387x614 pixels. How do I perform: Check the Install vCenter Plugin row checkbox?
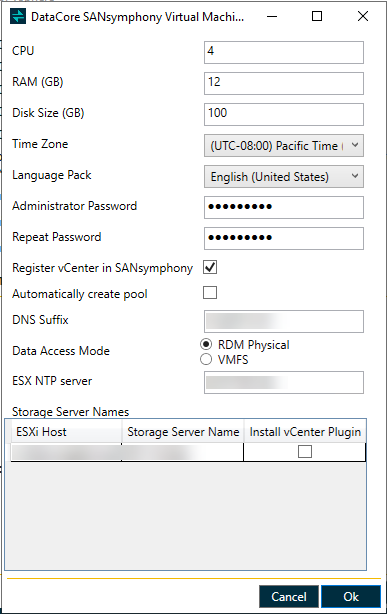(x=305, y=451)
